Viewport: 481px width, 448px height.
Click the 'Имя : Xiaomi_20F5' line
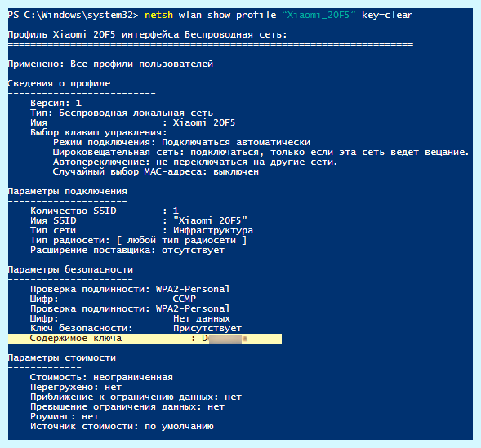click(x=132, y=122)
